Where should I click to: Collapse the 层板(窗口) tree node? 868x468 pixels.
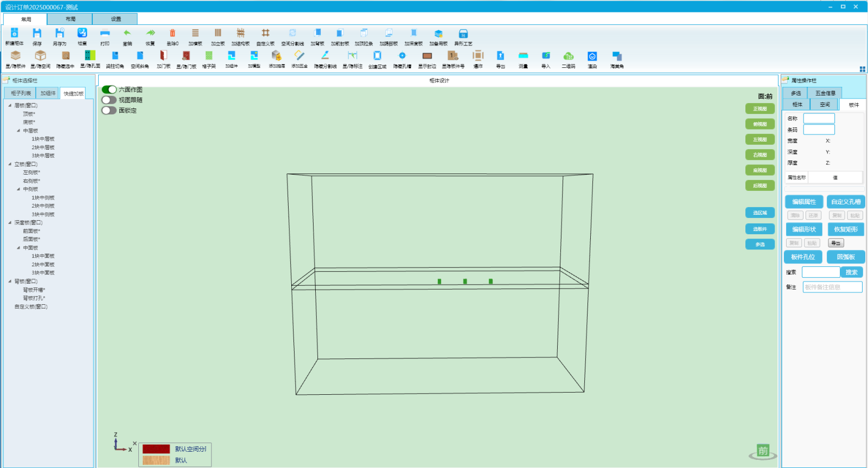10,105
